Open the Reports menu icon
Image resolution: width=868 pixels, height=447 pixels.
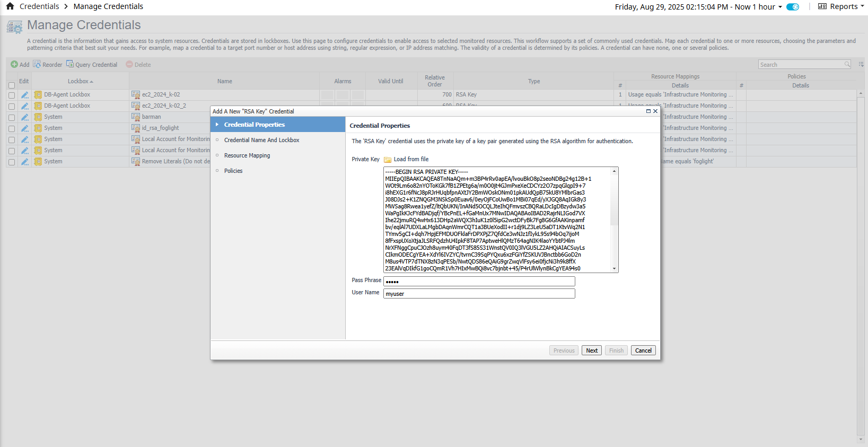tap(822, 6)
